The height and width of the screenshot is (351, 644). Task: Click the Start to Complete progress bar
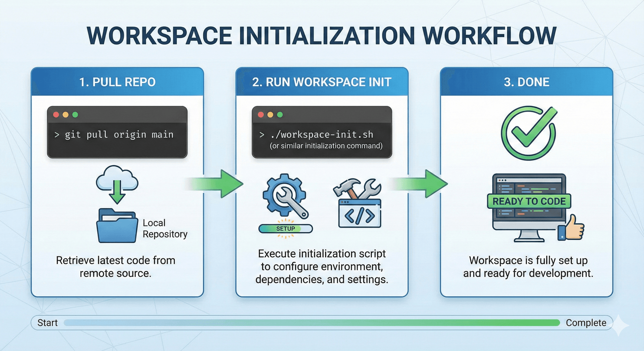click(x=312, y=323)
